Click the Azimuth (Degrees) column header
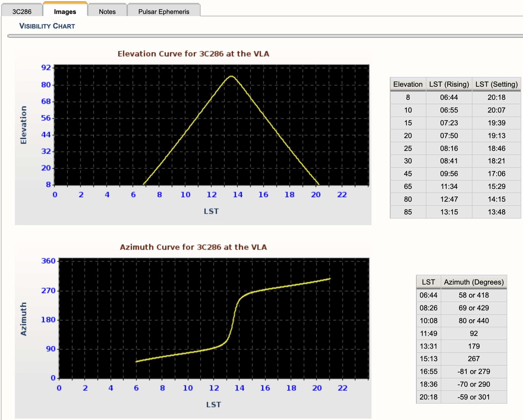The width and height of the screenshot is (523, 420). click(474, 282)
